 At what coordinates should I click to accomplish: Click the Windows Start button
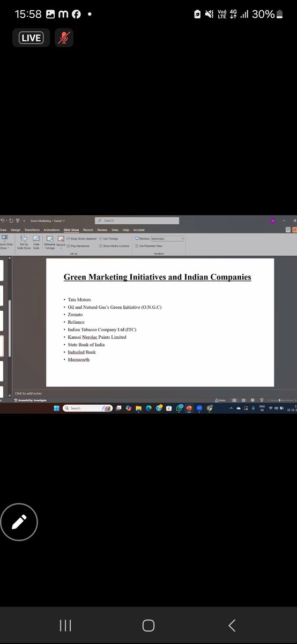(56, 408)
